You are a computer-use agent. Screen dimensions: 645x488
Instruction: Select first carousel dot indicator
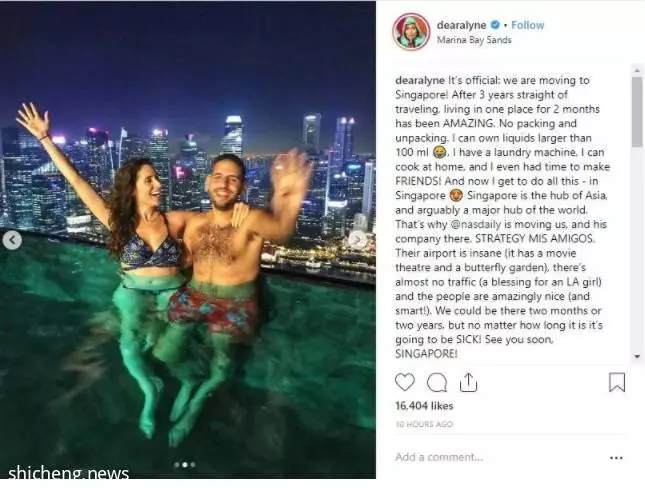tap(177, 465)
